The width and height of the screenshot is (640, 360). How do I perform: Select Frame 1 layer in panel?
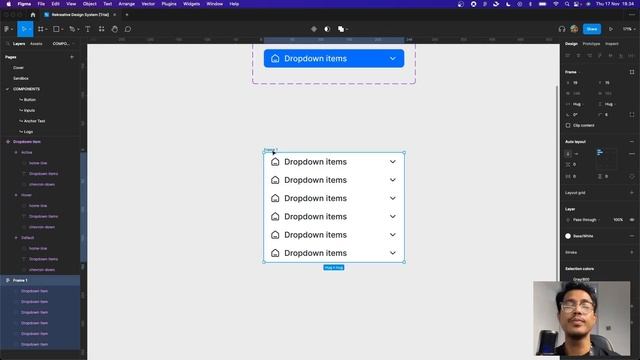(40, 280)
